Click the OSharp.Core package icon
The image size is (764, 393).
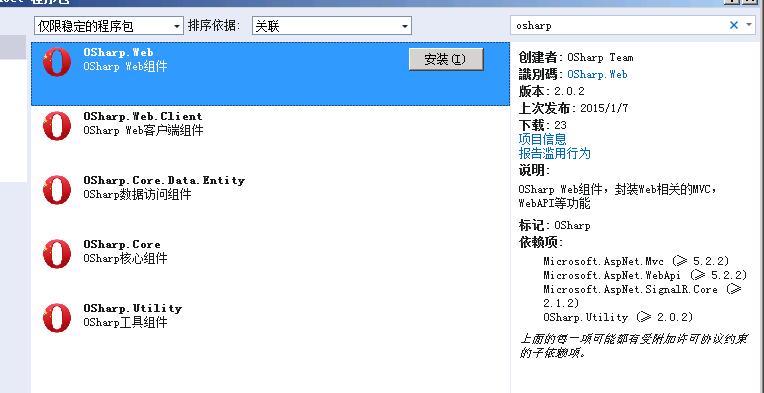pyautogui.click(x=57, y=254)
